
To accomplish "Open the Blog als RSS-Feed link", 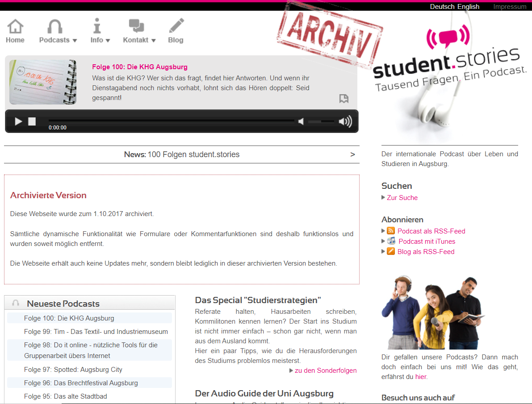I will pos(426,252).
